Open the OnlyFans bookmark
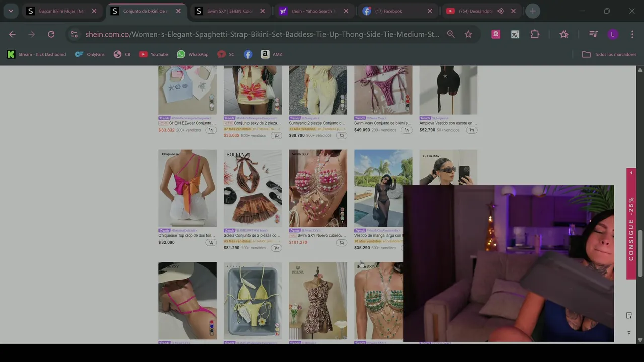644x362 pixels. tap(90, 54)
